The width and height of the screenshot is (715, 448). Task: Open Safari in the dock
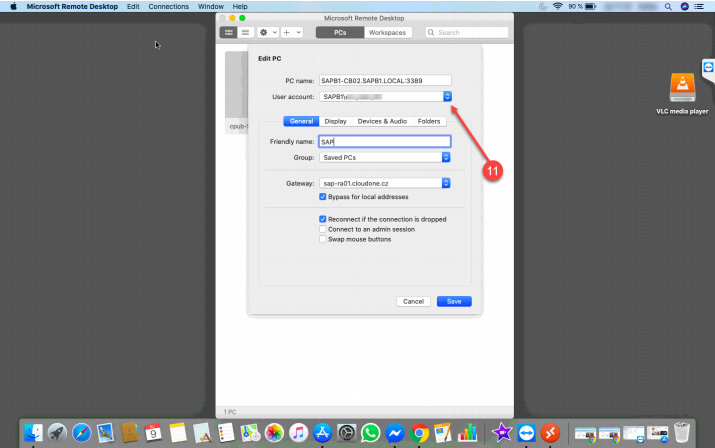[82, 432]
